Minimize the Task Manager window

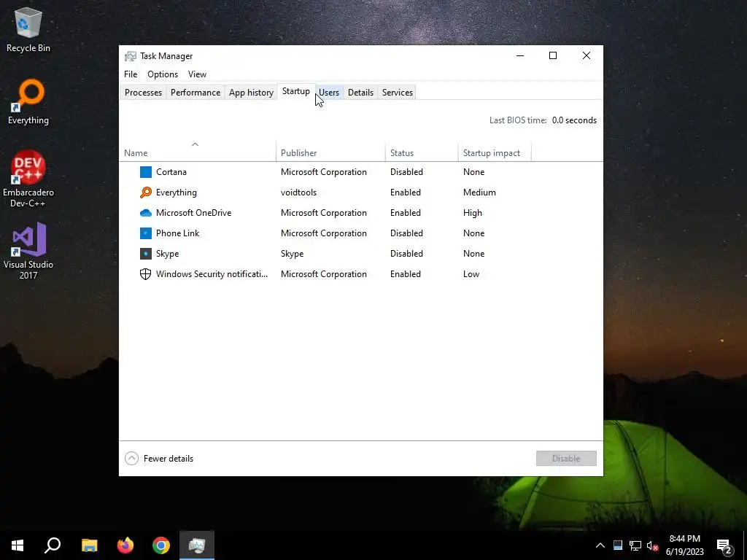520,55
